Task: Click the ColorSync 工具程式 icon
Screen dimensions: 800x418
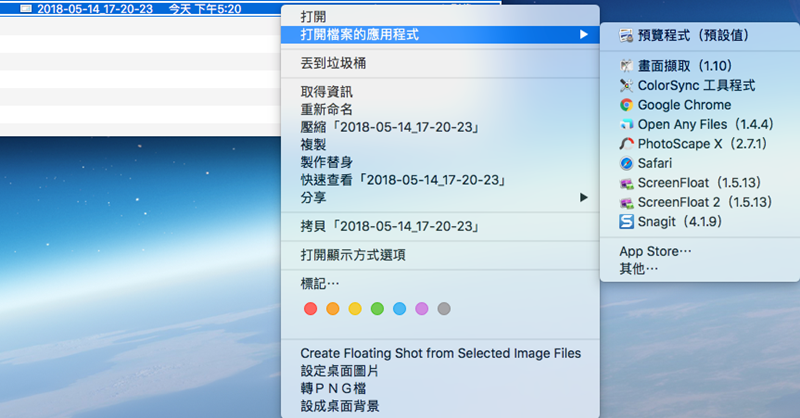Action: pos(626,85)
